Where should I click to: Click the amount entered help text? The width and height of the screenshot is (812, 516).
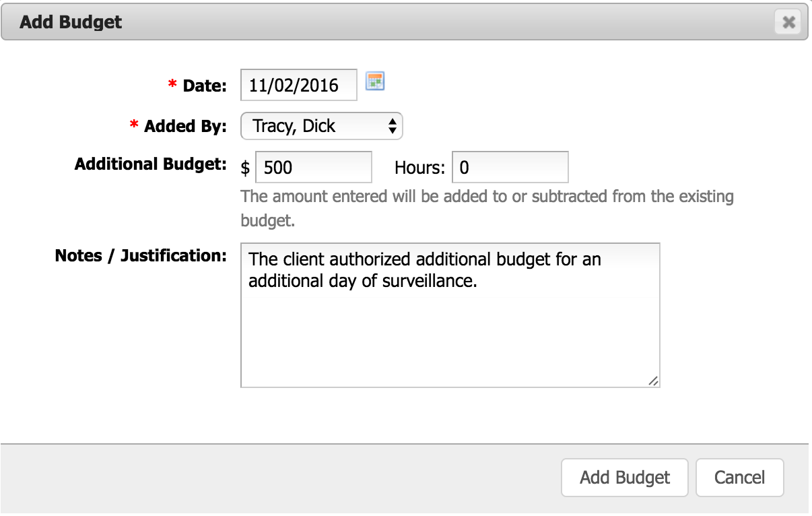point(487,209)
